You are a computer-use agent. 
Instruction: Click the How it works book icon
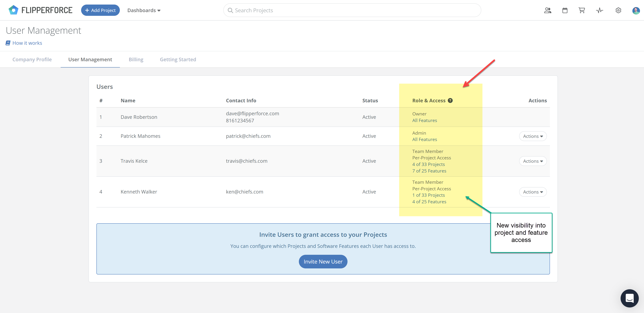pos(8,43)
